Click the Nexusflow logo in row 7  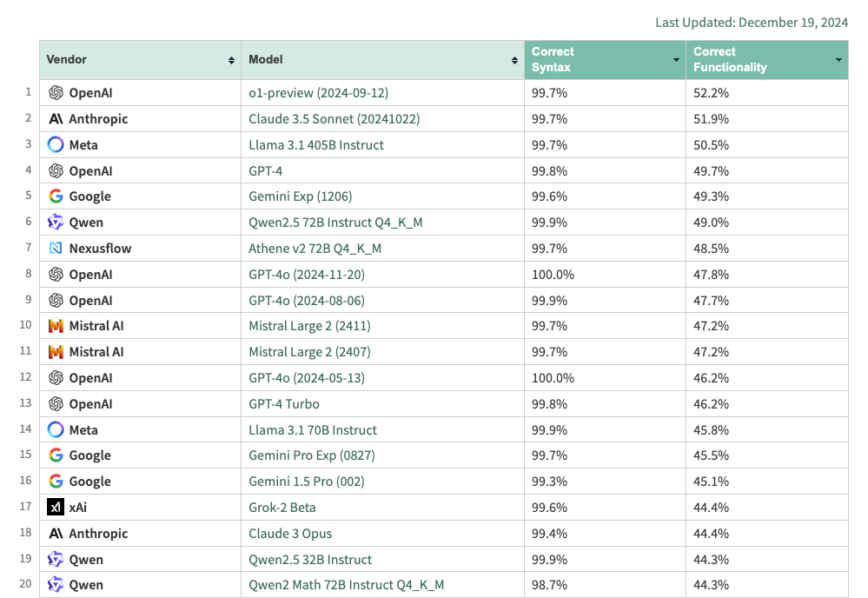tap(56, 249)
